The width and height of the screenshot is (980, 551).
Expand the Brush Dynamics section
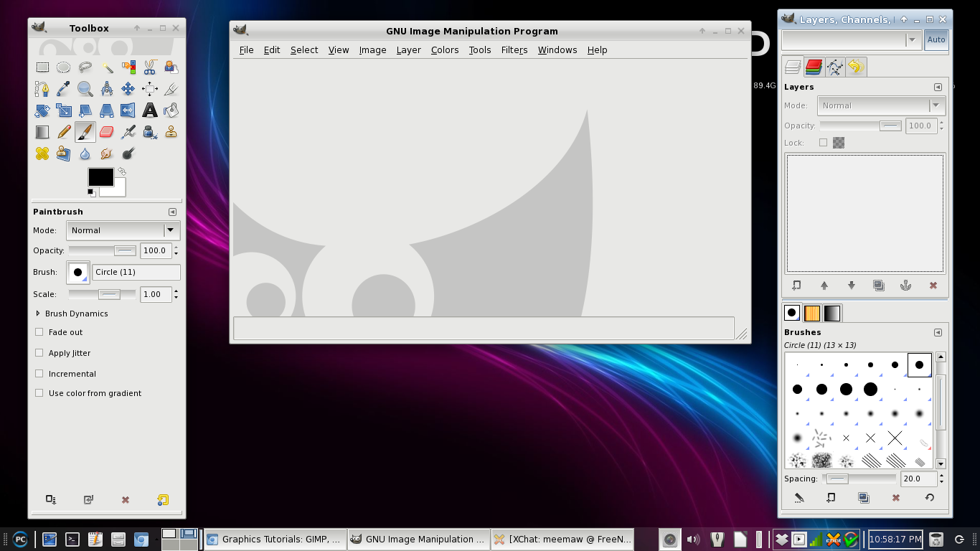pos(38,314)
